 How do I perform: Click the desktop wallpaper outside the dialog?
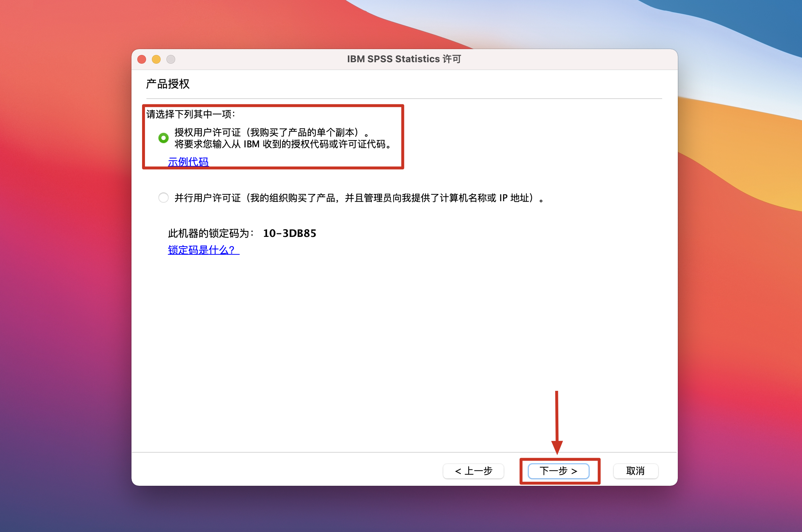pos(66,291)
